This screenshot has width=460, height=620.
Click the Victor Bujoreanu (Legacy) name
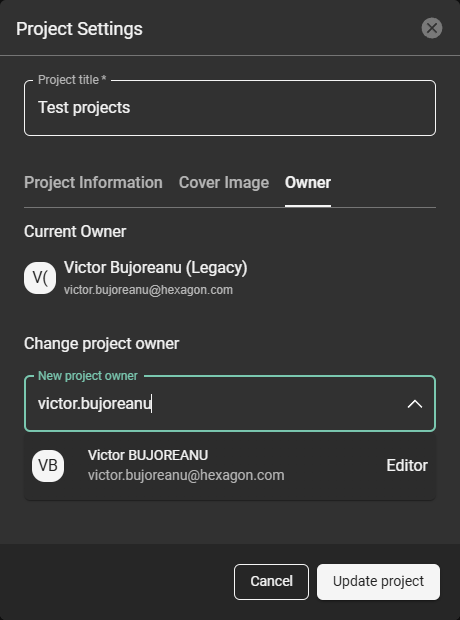tap(155, 268)
